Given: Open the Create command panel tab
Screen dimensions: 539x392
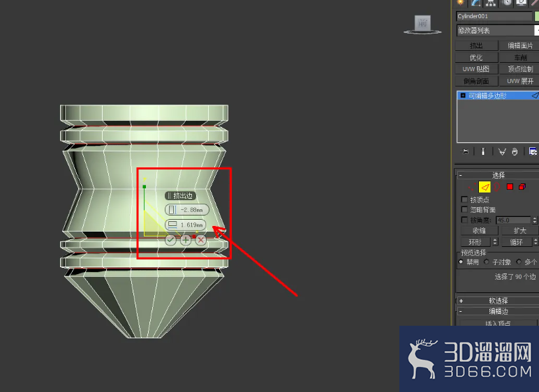Looking at the screenshot, I should (460, 3).
